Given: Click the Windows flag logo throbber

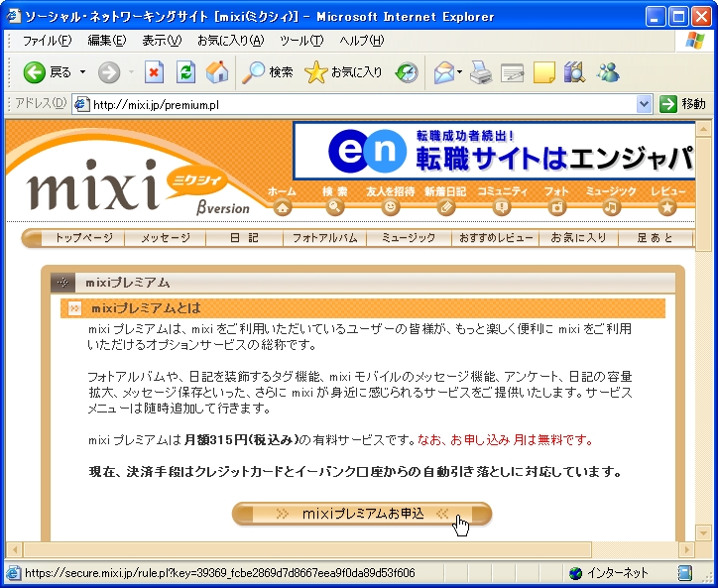Looking at the screenshot, I should coord(695,42).
